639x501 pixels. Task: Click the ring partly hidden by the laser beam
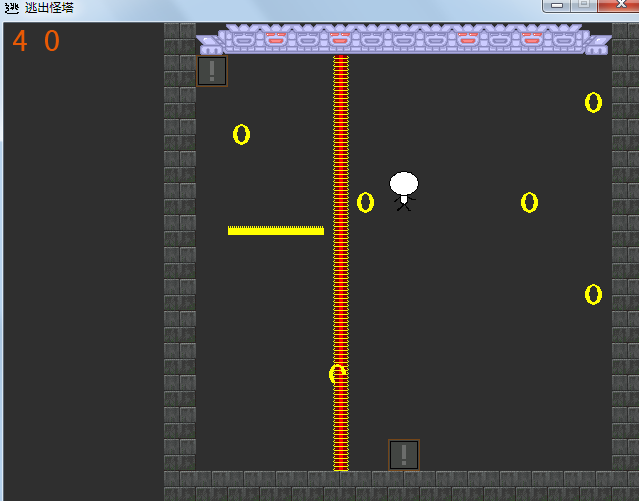[337, 374]
